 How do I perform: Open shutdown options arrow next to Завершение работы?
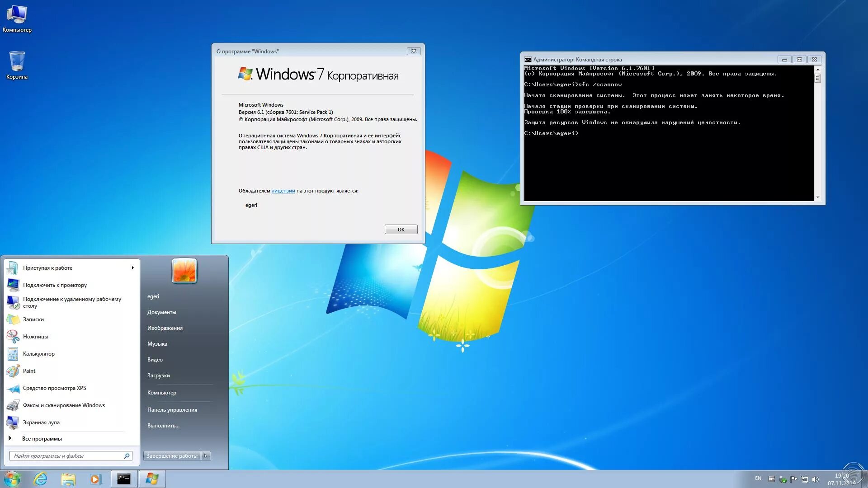[206, 456]
